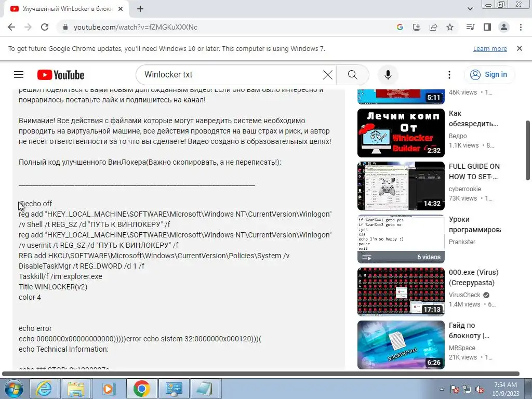Open the media controls icon in Chrome toolbar
Screen dimensions: 532x399
point(470,27)
